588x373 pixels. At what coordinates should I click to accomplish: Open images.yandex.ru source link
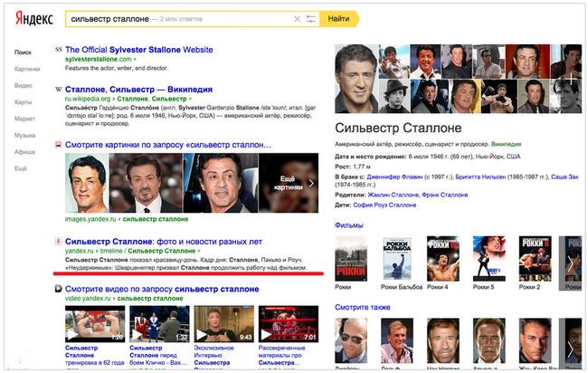tap(127, 219)
